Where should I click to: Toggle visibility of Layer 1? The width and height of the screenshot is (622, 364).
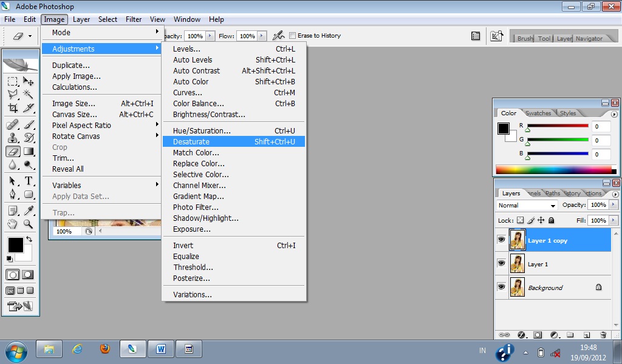click(501, 263)
